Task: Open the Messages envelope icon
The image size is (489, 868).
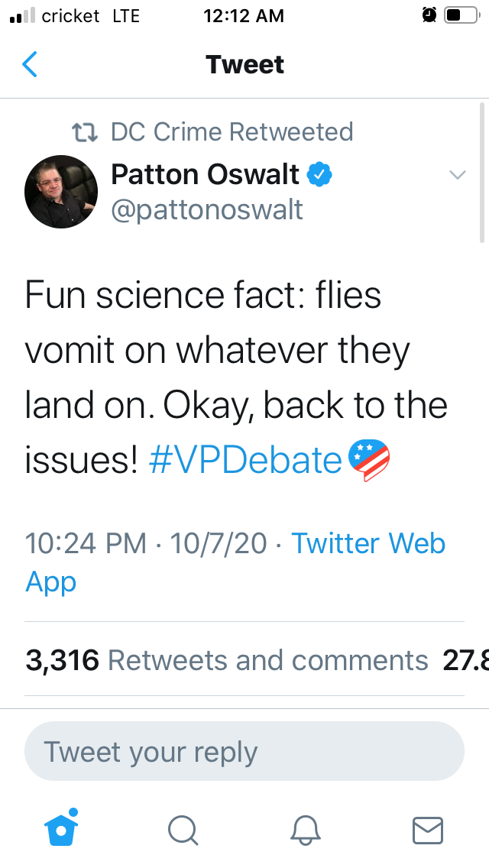Action: click(x=427, y=829)
